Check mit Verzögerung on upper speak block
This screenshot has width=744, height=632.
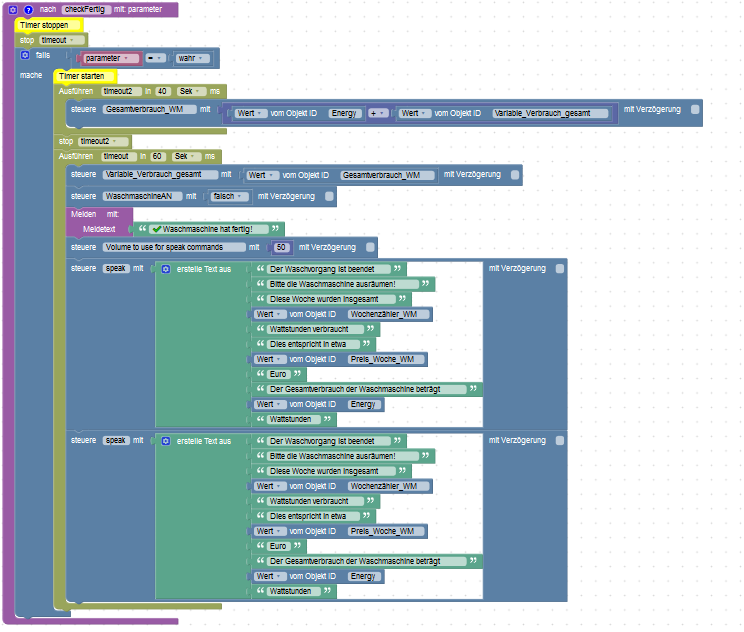[560, 269]
